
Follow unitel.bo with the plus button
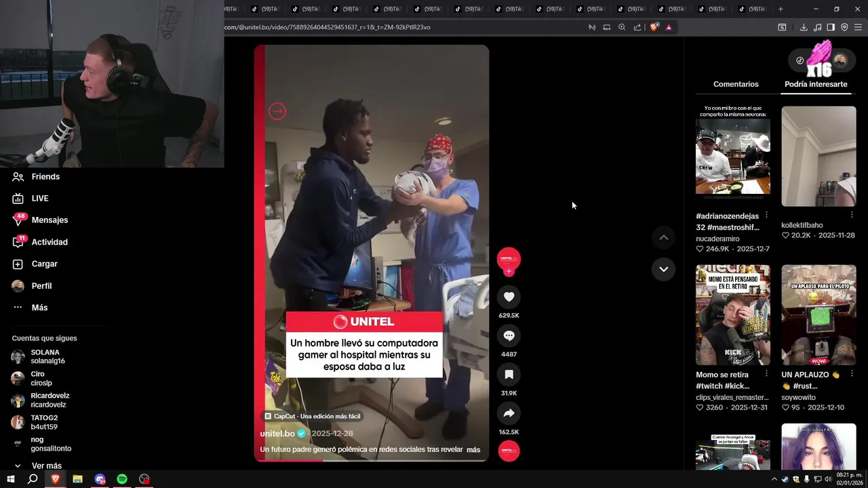tap(509, 272)
